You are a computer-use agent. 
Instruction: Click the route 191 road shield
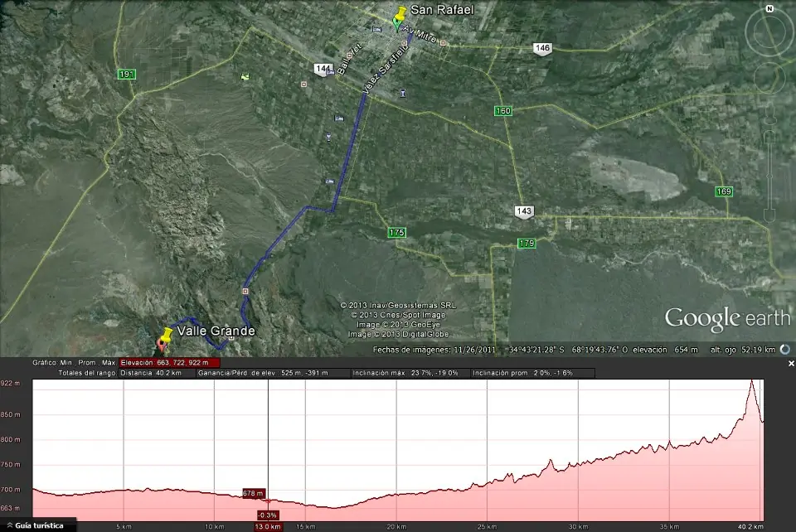(x=126, y=74)
